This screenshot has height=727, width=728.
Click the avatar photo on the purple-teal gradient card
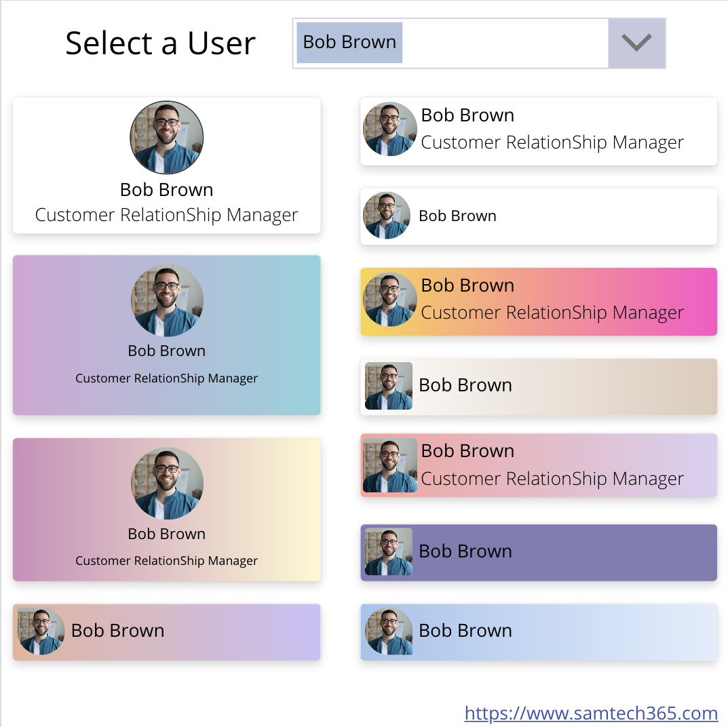coord(166,300)
